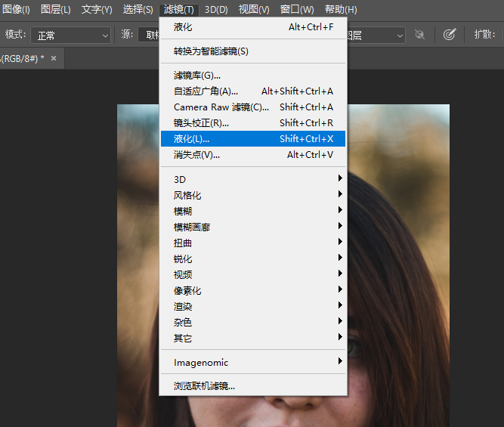This screenshot has height=427, width=504.
Task: Choose 转换为智能滤镜(S)
Action: [x=253, y=51]
